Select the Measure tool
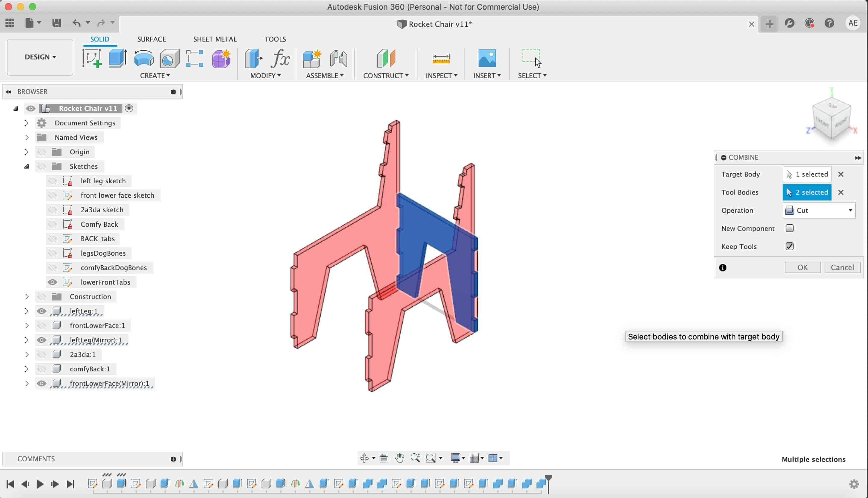 pos(441,58)
